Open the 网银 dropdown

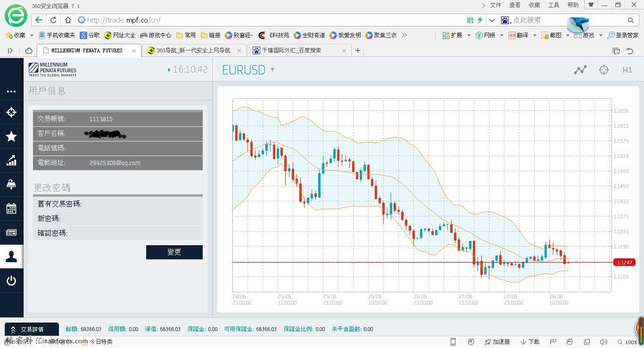(489, 35)
